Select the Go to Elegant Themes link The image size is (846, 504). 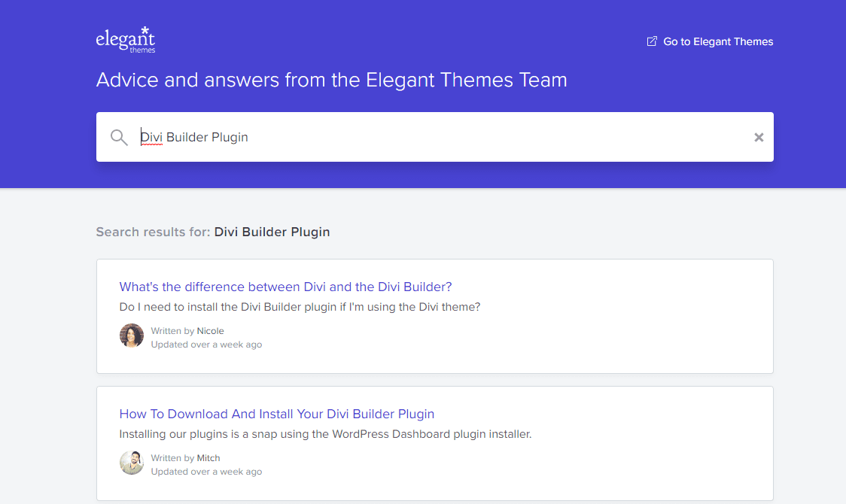[x=717, y=41]
